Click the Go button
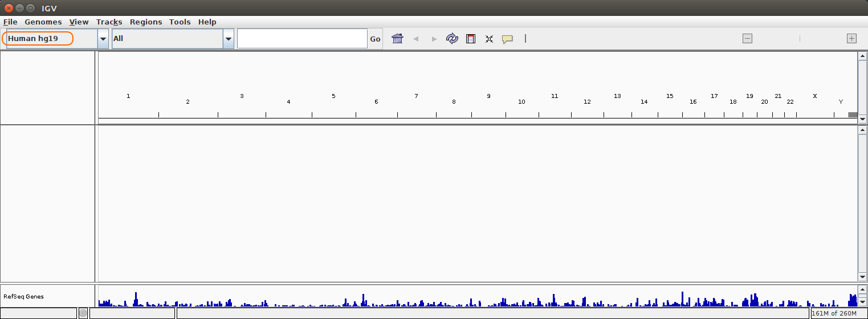This screenshot has width=868, height=319. pos(375,39)
